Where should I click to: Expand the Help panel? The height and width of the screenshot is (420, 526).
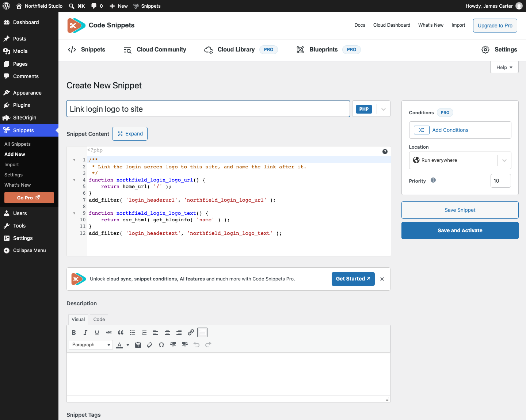point(504,67)
